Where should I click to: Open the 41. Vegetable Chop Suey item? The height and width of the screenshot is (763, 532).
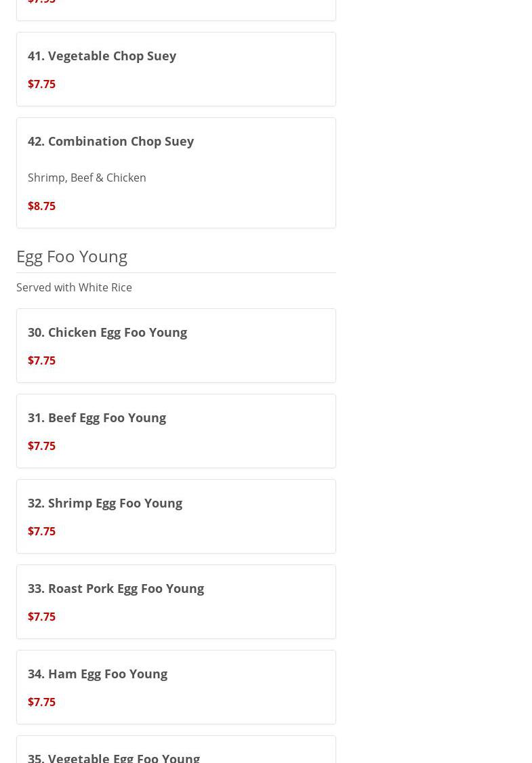tap(102, 56)
